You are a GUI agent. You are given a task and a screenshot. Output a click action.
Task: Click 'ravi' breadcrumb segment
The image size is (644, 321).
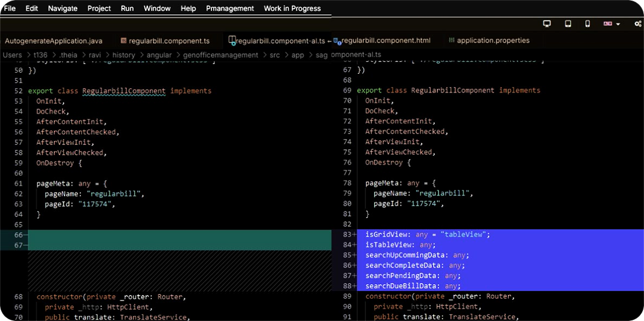(95, 54)
